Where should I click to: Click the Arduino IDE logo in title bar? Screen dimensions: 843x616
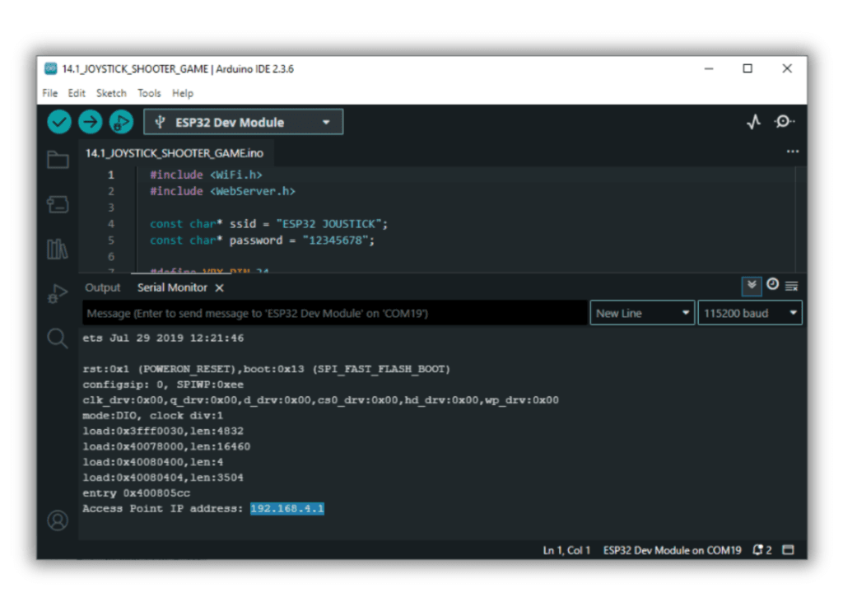pos(51,68)
